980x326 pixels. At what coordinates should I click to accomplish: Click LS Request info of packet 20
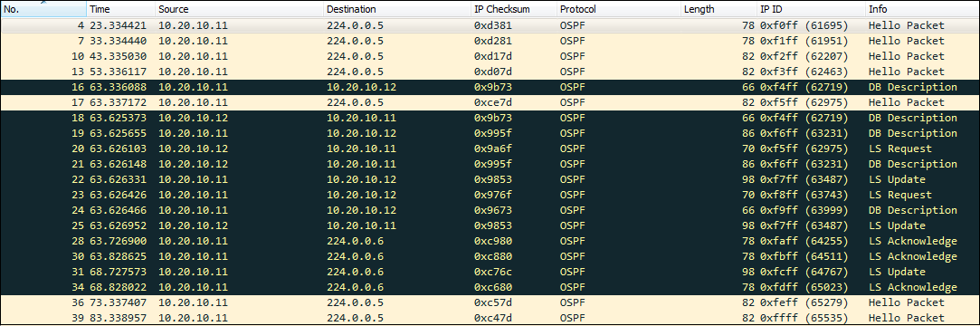[900, 149]
